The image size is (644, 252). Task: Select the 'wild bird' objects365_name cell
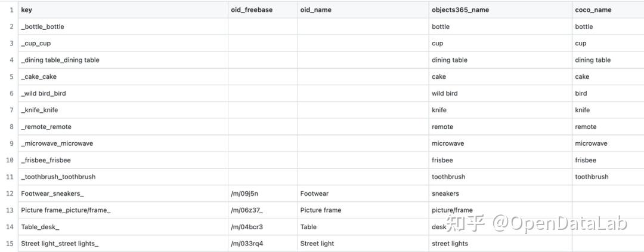(x=500, y=93)
